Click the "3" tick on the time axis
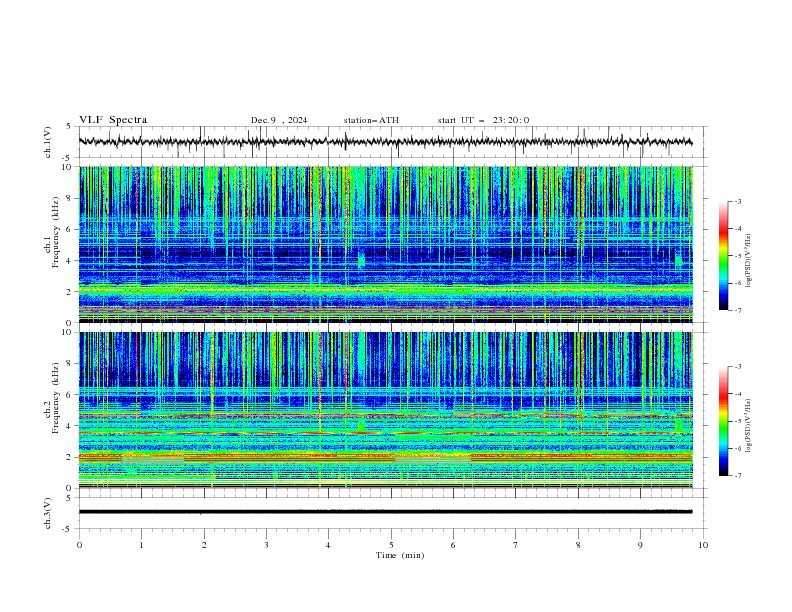 pyautogui.click(x=266, y=545)
